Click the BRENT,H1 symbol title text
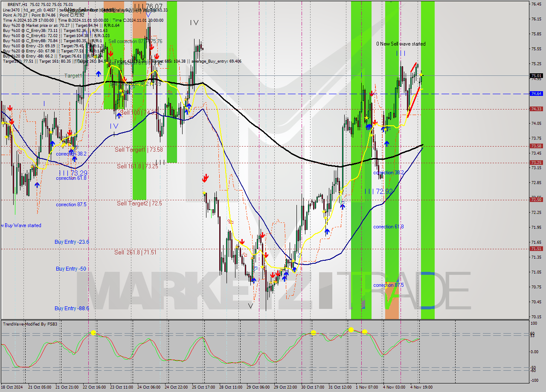 coord(17,4)
